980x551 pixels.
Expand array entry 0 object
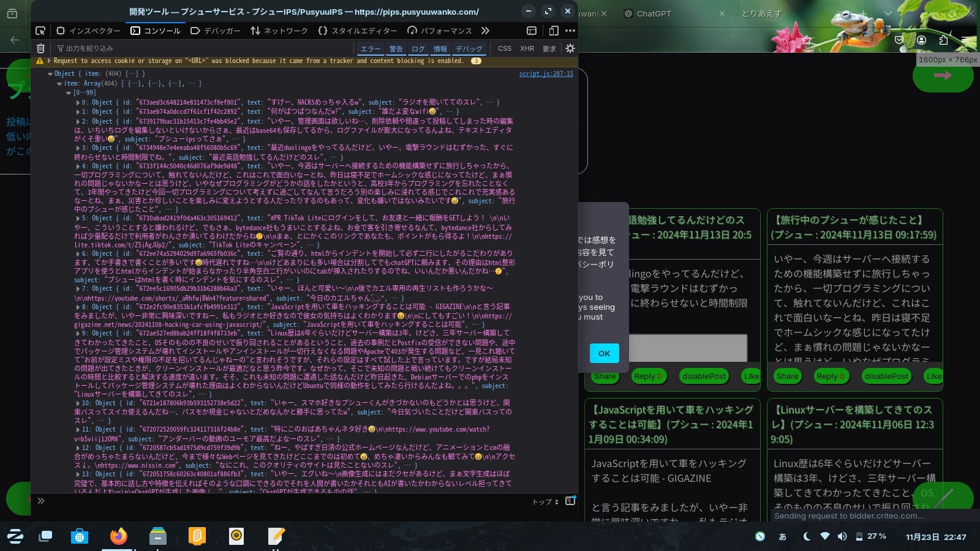pyautogui.click(x=78, y=103)
